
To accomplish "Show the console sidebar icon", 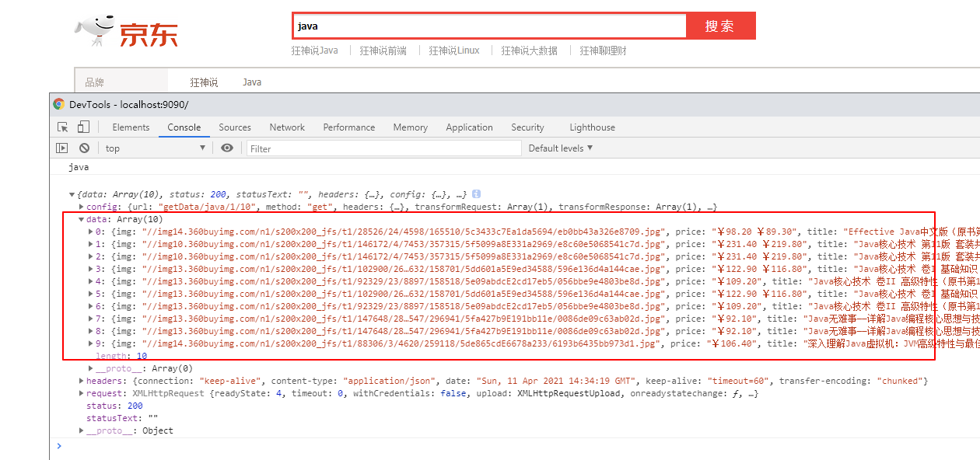I will tap(61, 148).
